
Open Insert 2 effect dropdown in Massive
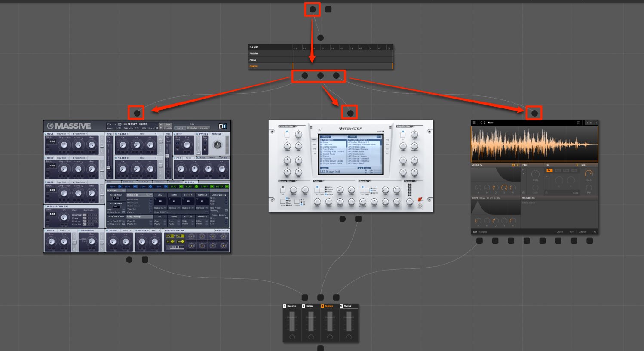click(155, 231)
